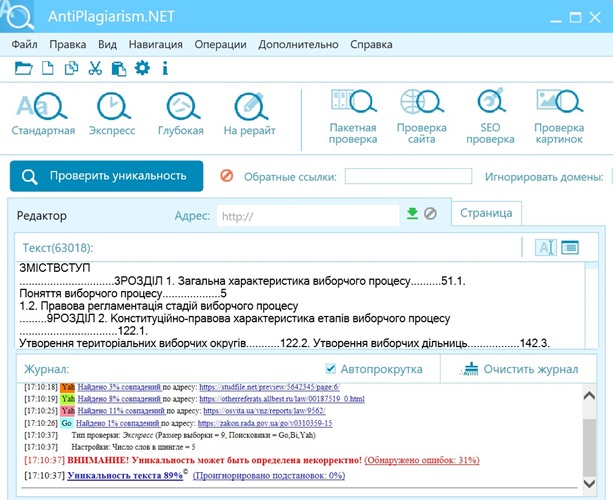Click 'Уникальность текста 89%' link
The height and width of the screenshot is (500, 613).
point(125,475)
